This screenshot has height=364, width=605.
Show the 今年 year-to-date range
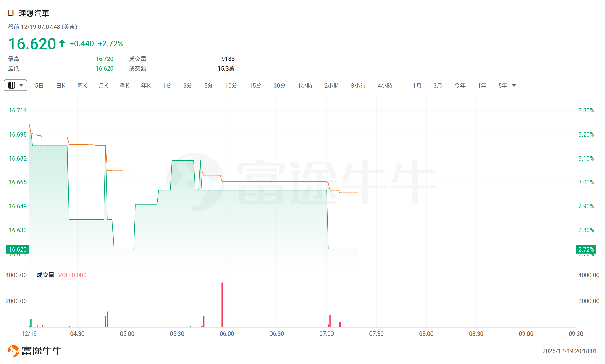tap(460, 85)
